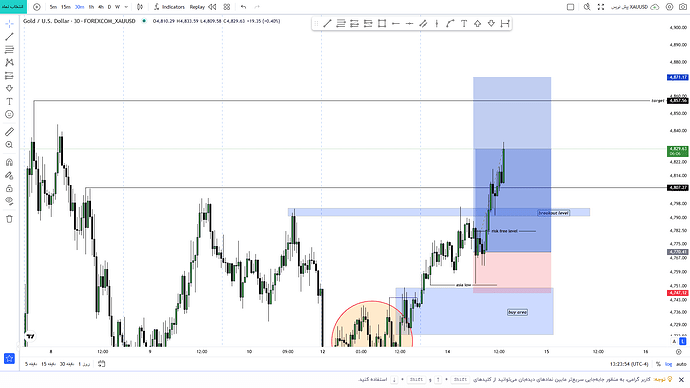Open the forecasting and measurement tools

[9, 76]
